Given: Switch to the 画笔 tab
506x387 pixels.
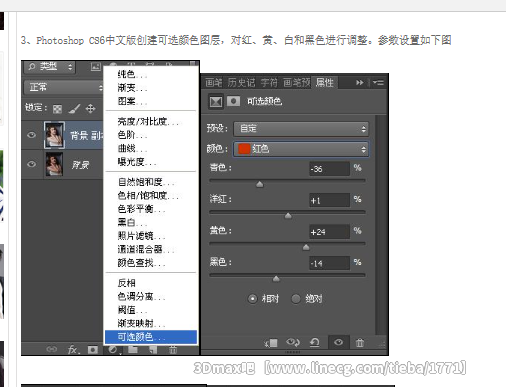Looking at the screenshot, I should (x=214, y=82).
